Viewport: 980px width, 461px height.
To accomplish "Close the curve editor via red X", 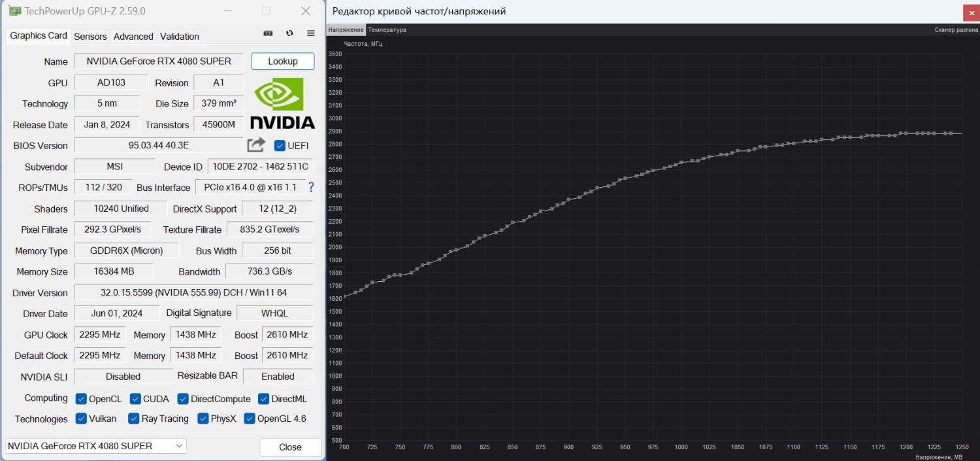I will 970,12.
